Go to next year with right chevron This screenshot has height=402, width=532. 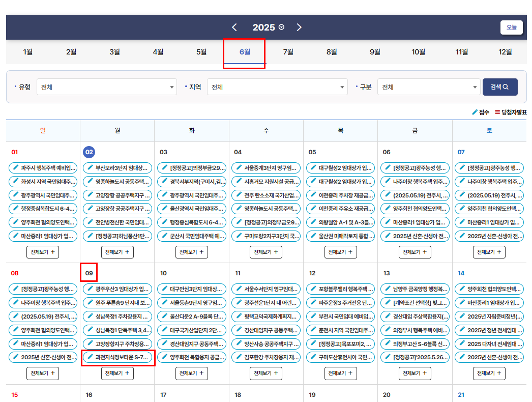point(299,27)
